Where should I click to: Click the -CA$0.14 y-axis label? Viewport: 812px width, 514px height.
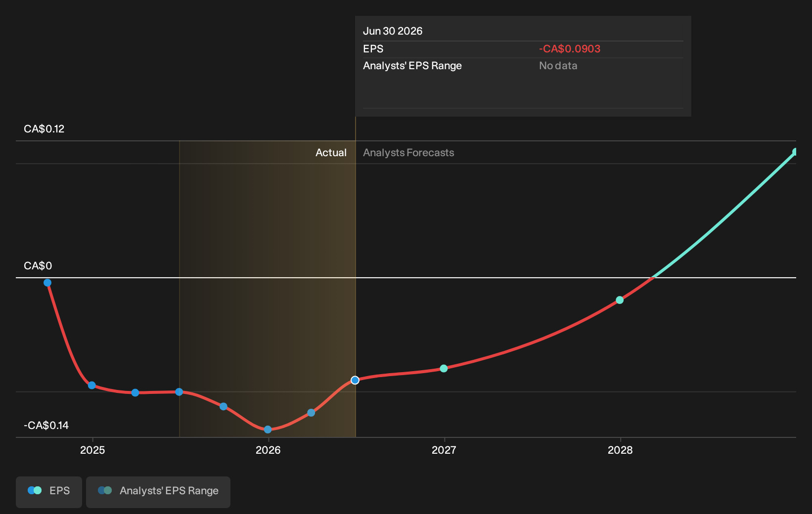tap(46, 426)
